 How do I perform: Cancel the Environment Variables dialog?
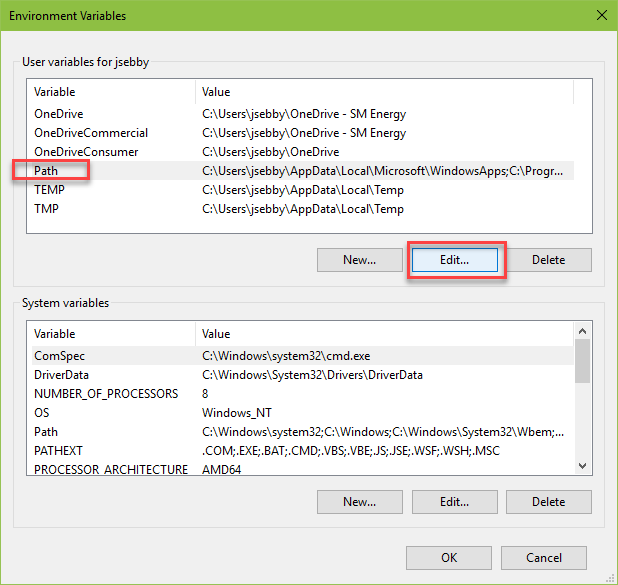[x=544, y=558]
